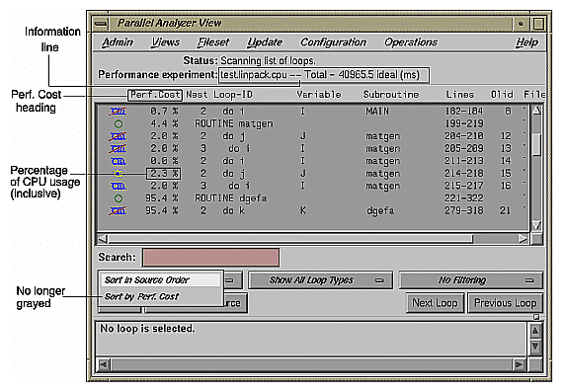The height and width of the screenshot is (392, 563).
Task: Click the Next Loop button
Action: point(435,303)
